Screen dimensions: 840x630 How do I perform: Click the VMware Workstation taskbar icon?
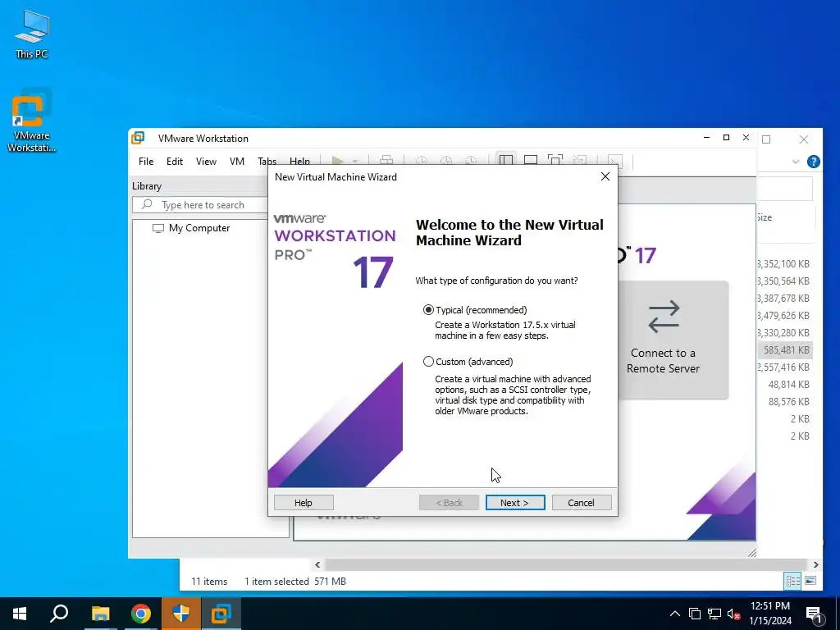coord(221,614)
